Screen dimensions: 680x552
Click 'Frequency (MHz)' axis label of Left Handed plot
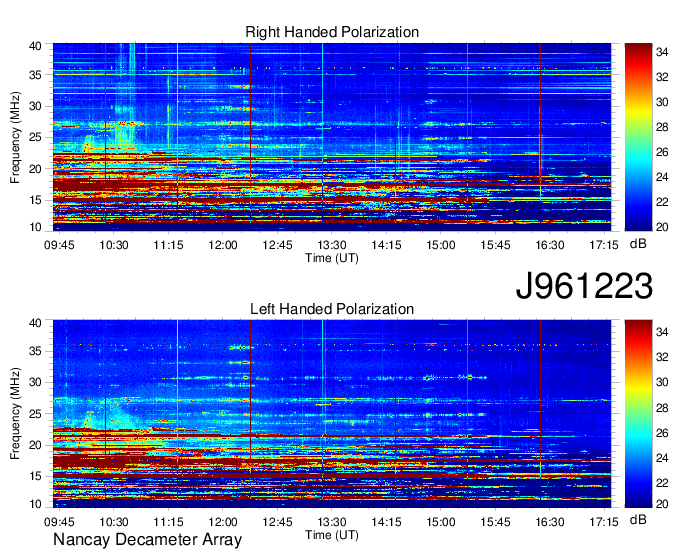pyautogui.click(x=15, y=414)
